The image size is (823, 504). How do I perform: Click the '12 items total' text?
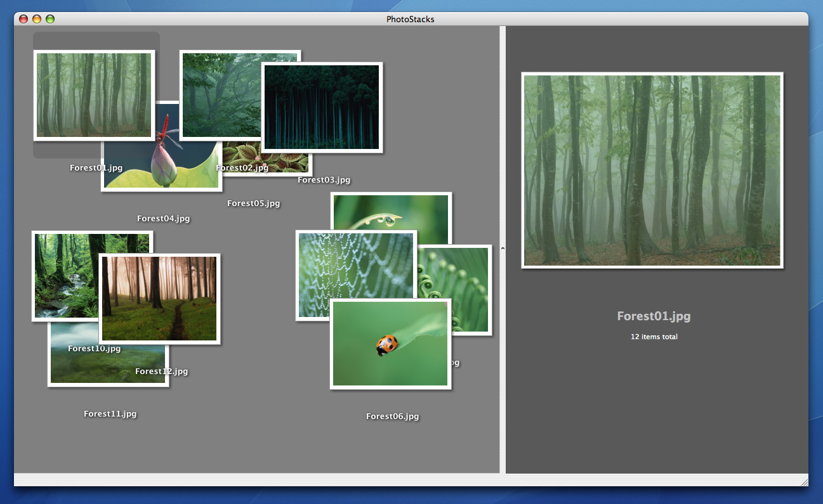tap(654, 337)
